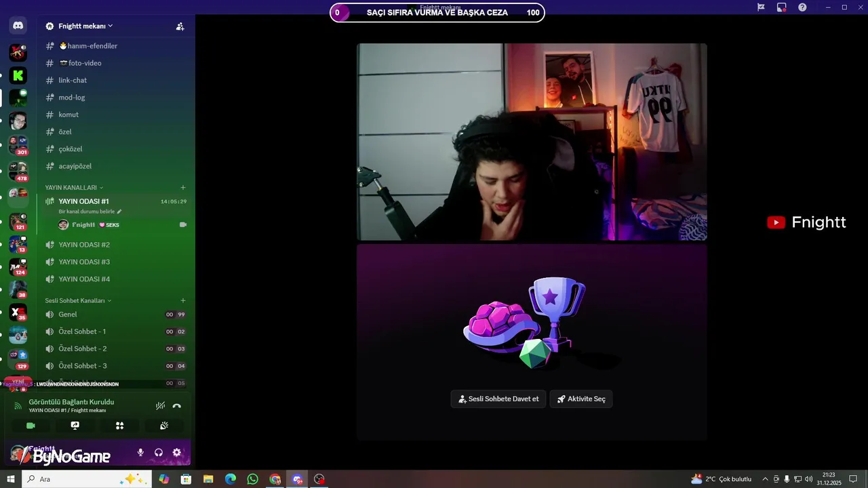868x488 pixels.
Task: Click Windows taskbar search box 'Ara'
Action: pyautogui.click(x=87, y=479)
